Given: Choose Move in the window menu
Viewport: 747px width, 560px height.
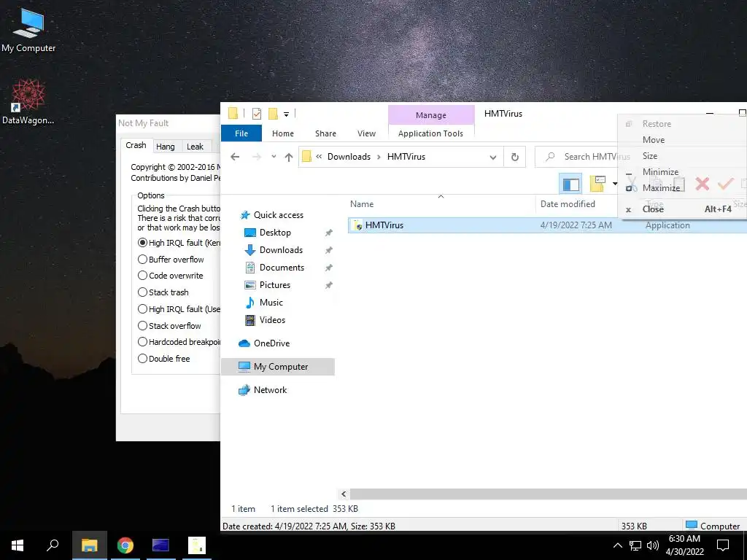Looking at the screenshot, I should (x=653, y=139).
